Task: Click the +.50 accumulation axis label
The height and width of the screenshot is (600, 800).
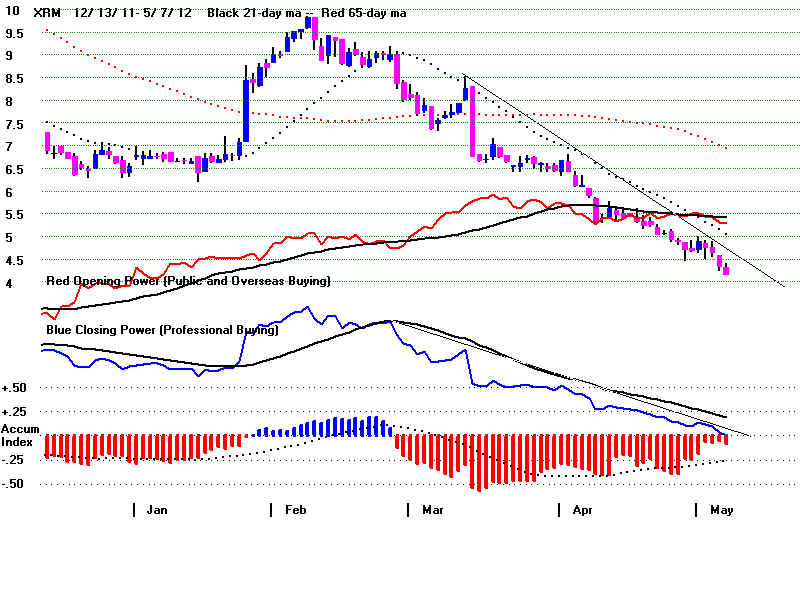Action: (x=15, y=388)
